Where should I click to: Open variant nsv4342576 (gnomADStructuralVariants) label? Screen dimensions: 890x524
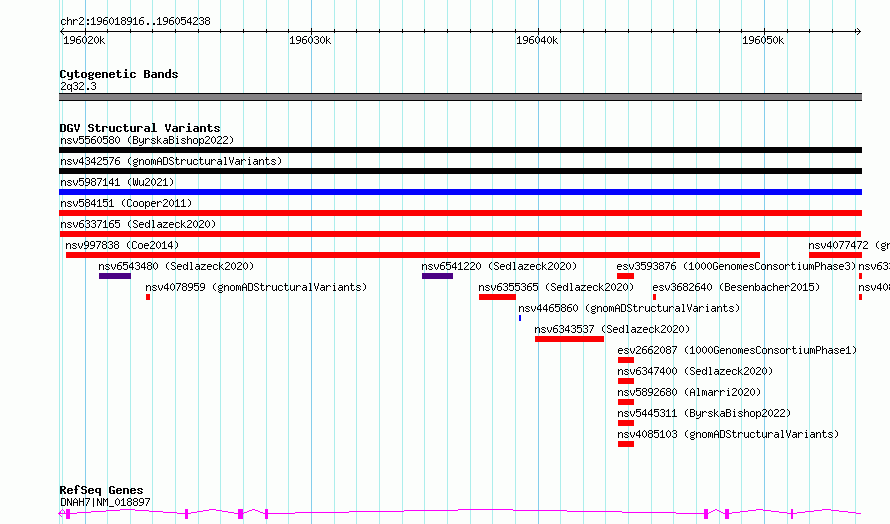(x=171, y=161)
